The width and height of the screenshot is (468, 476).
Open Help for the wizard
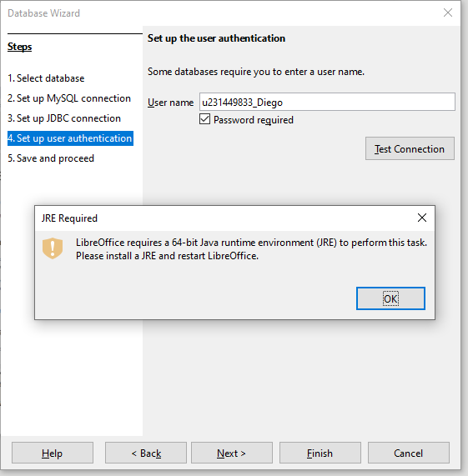[53, 453]
